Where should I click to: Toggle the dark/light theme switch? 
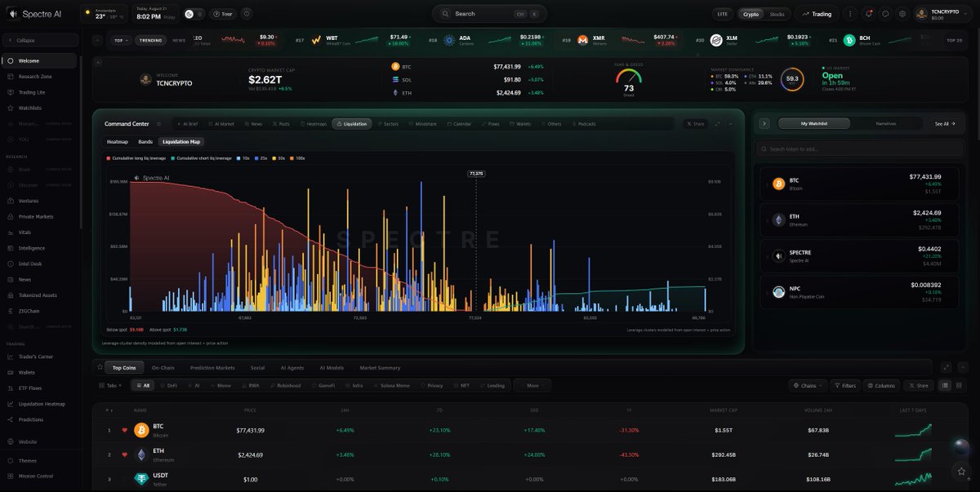194,14
